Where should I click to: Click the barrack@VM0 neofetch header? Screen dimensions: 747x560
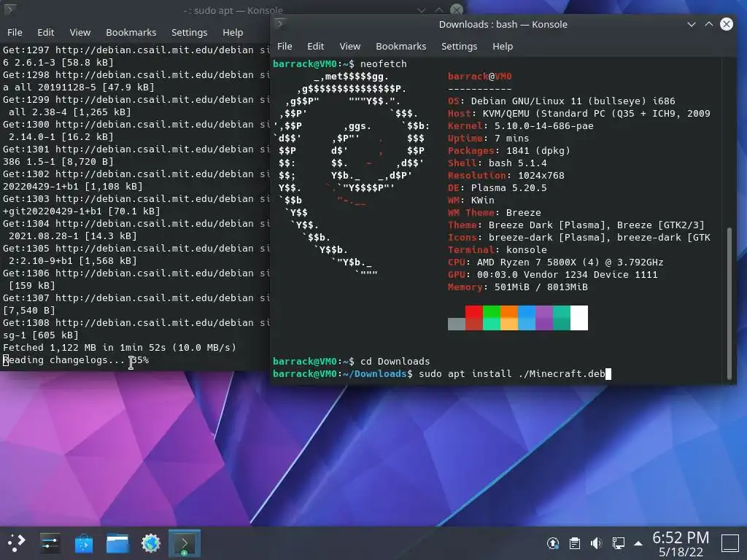pos(480,76)
